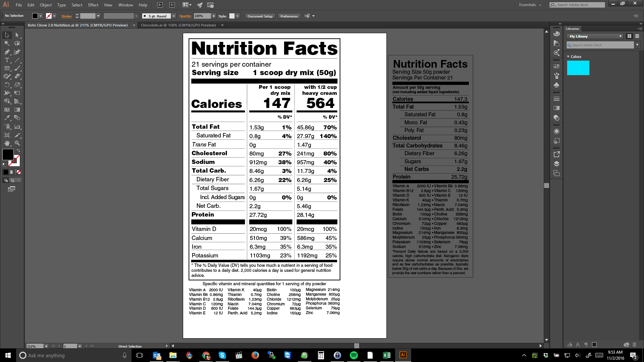This screenshot has width=644, height=362.
Task: Click the cyan color swatch in Libraries
Action: (578, 68)
